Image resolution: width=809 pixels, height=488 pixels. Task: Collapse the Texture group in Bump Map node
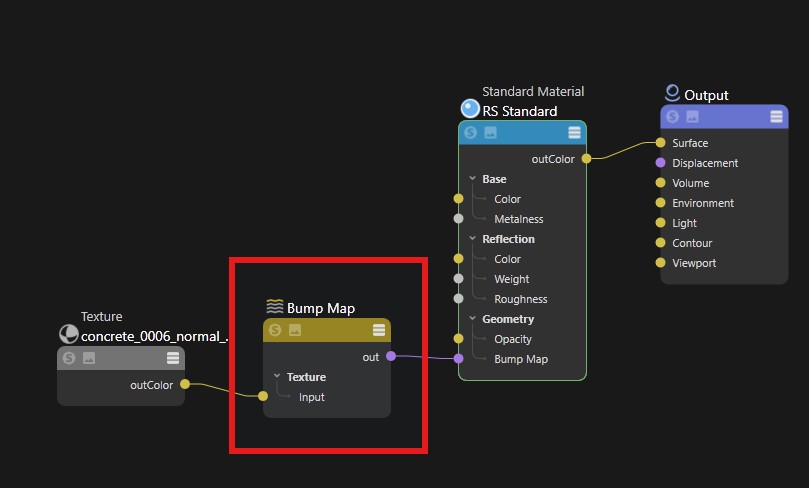[x=277, y=376]
